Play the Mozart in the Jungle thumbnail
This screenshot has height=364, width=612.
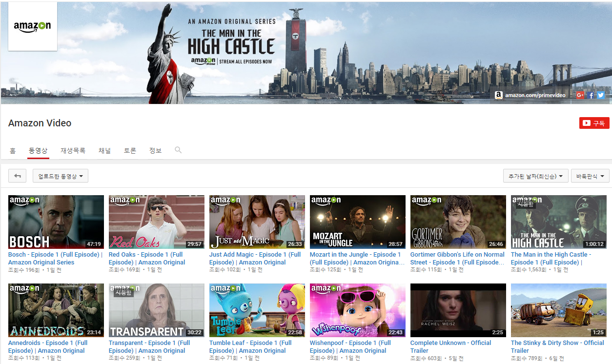click(358, 222)
